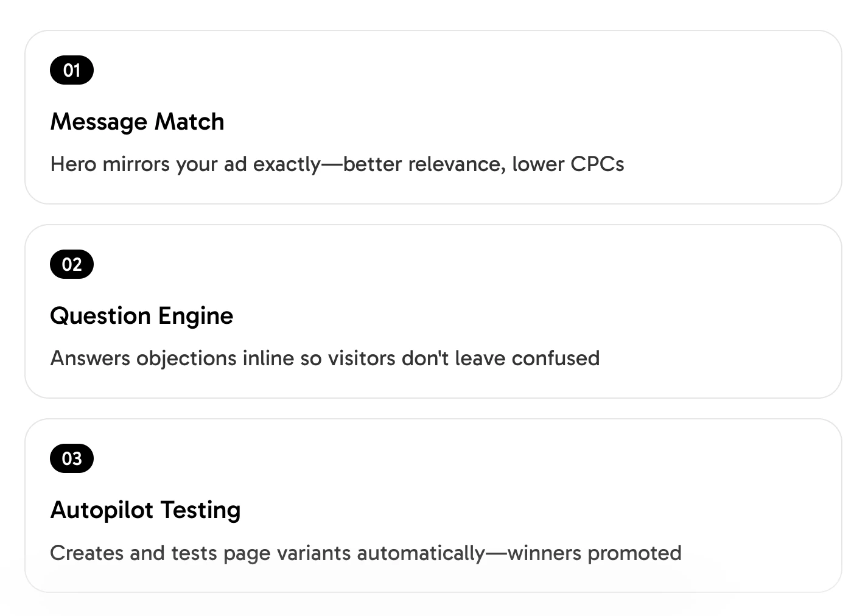Click the 'leave confused' phrase
Viewport: 868px width, 616px height.
(527, 359)
